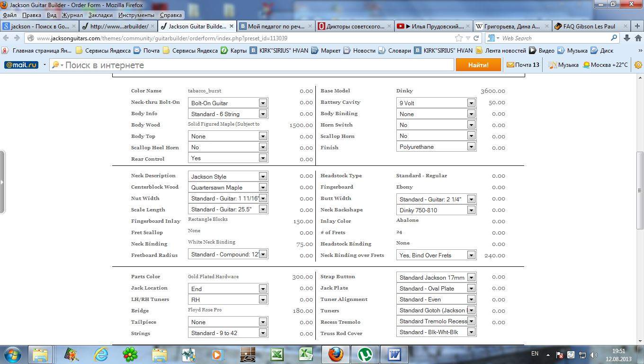Open the Инструменты menu
The width and height of the screenshot is (644, 364).
pyautogui.click(x=136, y=15)
